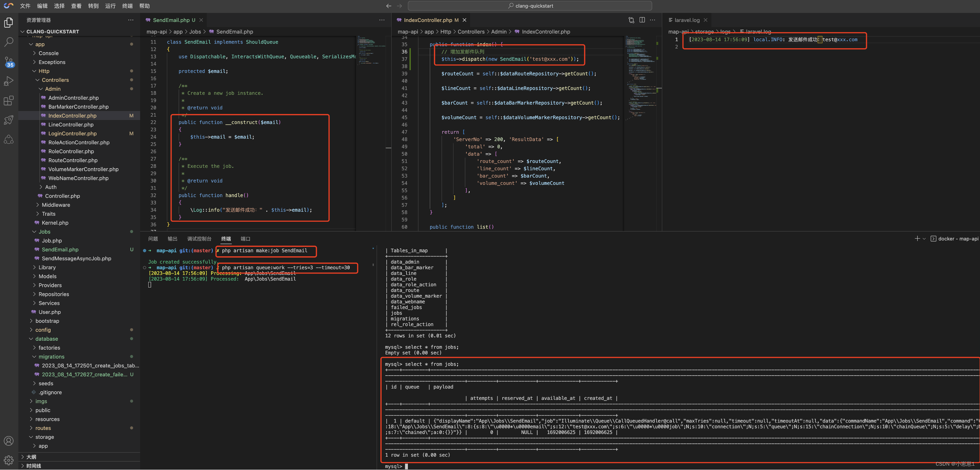Close the laravel.log editor tab
980x470 pixels.
pos(705,20)
